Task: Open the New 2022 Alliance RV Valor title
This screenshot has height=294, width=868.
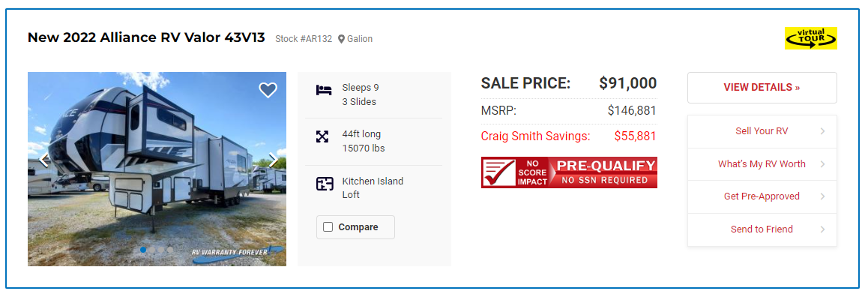Action: [x=146, y=37]
